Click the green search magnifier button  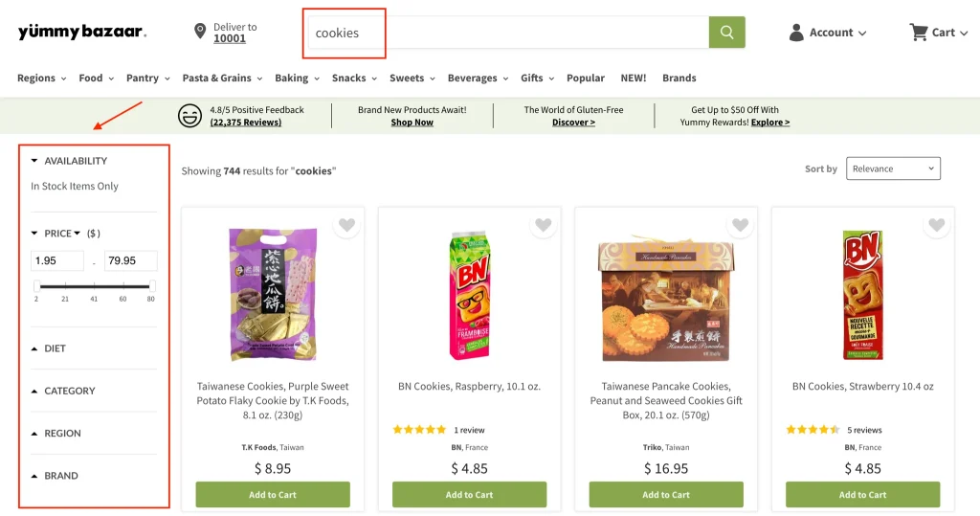click(x=726, y=33)
